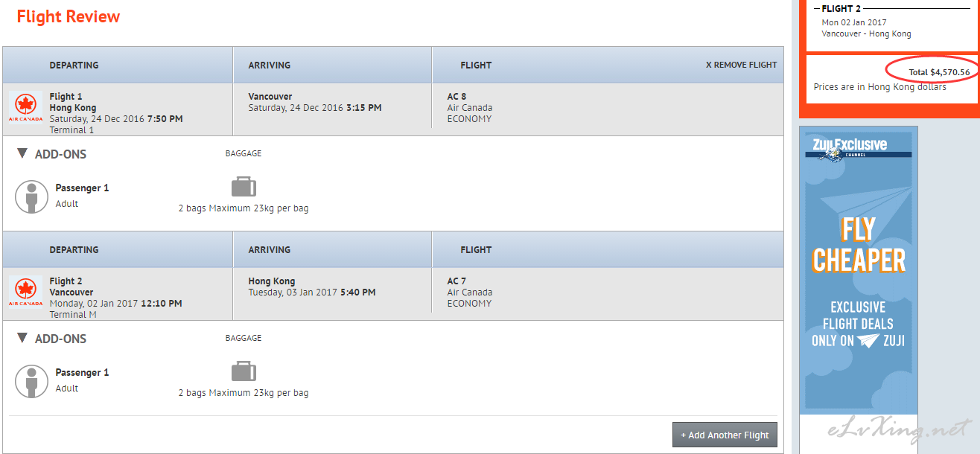980x454 pixels.
Task: Click the AC 8 flight number
Action: point(456,96)
